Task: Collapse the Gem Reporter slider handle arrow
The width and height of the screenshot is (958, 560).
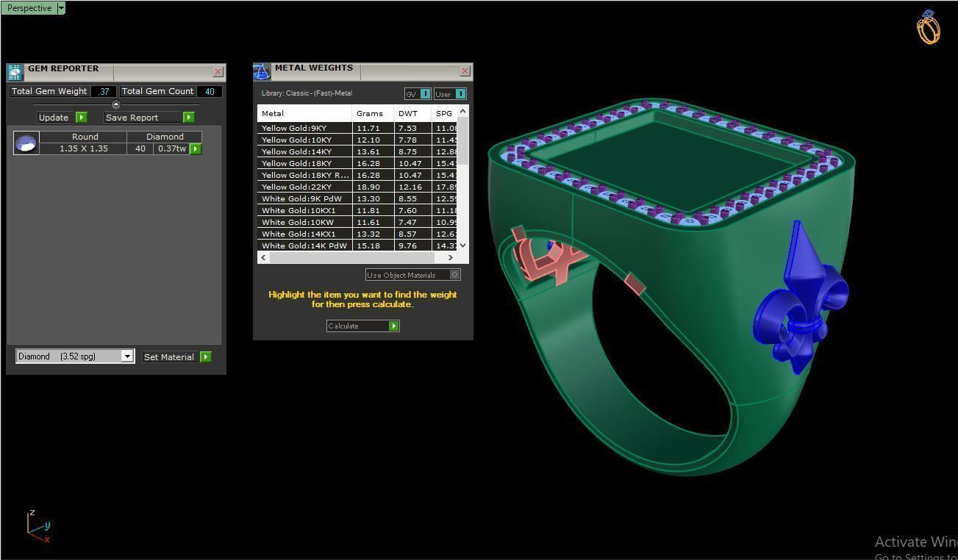Action: (115, 104)
